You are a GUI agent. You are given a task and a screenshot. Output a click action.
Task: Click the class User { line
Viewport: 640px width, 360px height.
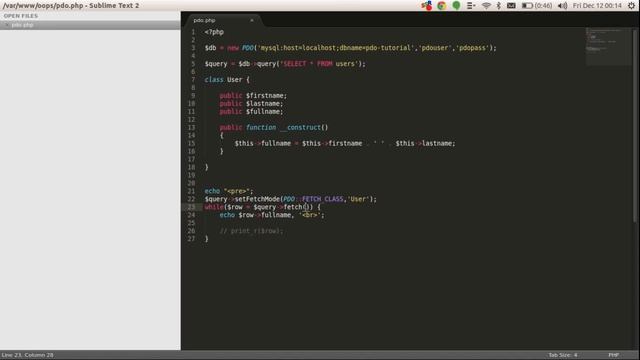[x=227, y=80]
